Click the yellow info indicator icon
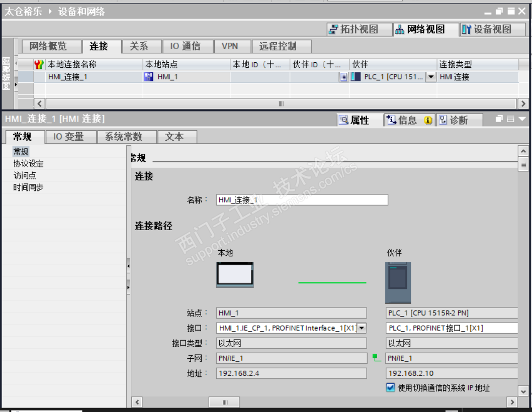Screen dimensions: 532x412 pyautogui.click(x=428, y=120)
